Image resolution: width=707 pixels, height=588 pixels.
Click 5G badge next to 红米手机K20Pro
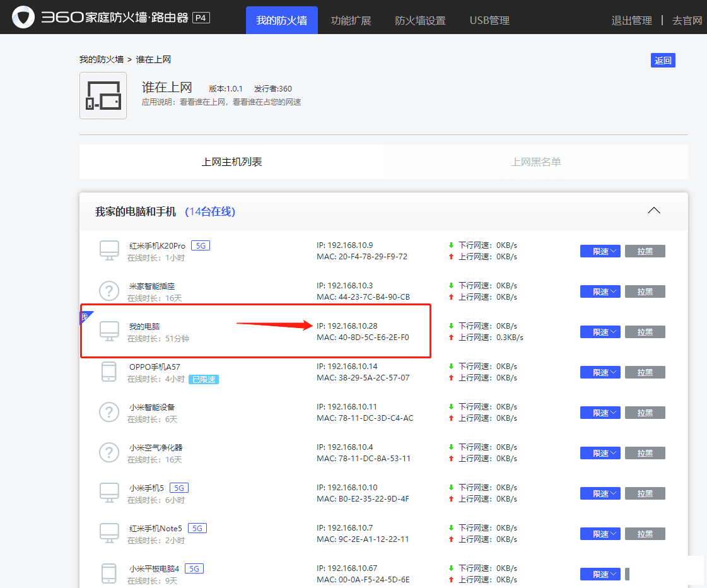[x=201, y=246]
